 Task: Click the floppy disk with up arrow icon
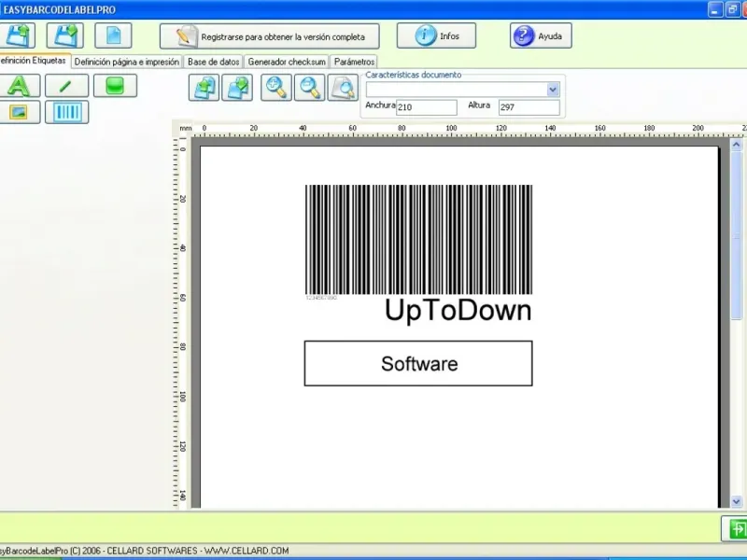tap(18, 35)
